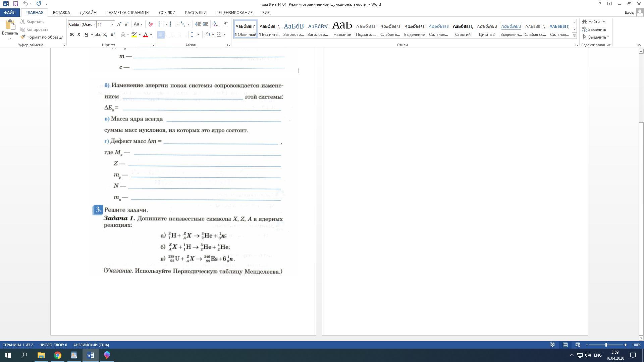The width and height of the screenshot is (644, 362).
Task: Apply text highlight color marker
Action: tap(134, 35)
